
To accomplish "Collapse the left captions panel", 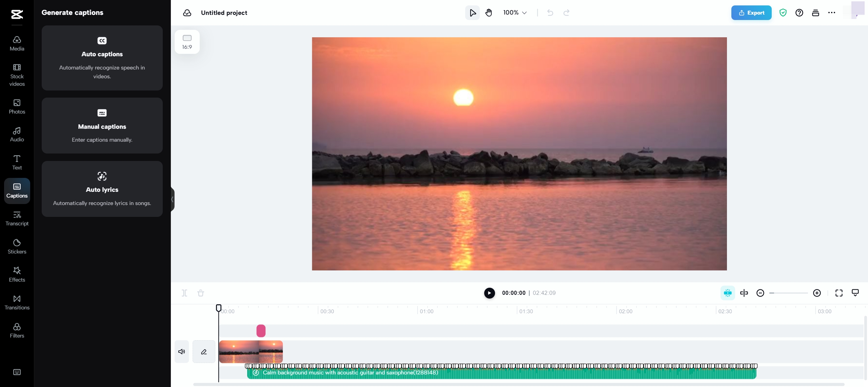I will click(173, 199).
